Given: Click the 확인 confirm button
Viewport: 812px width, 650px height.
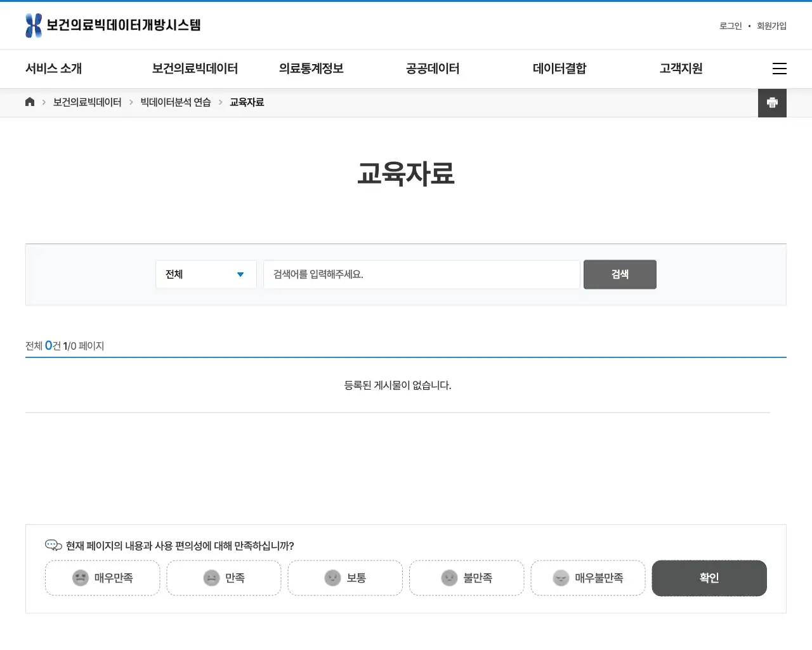Looking at the screenshot, I should click(709, 578).
